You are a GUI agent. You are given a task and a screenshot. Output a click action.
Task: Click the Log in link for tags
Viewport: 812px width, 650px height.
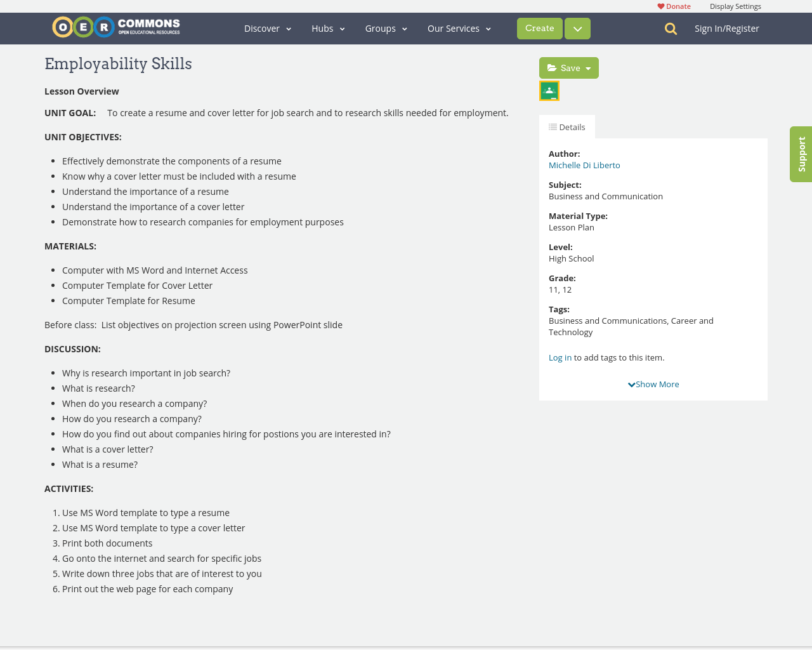point(560,357)
